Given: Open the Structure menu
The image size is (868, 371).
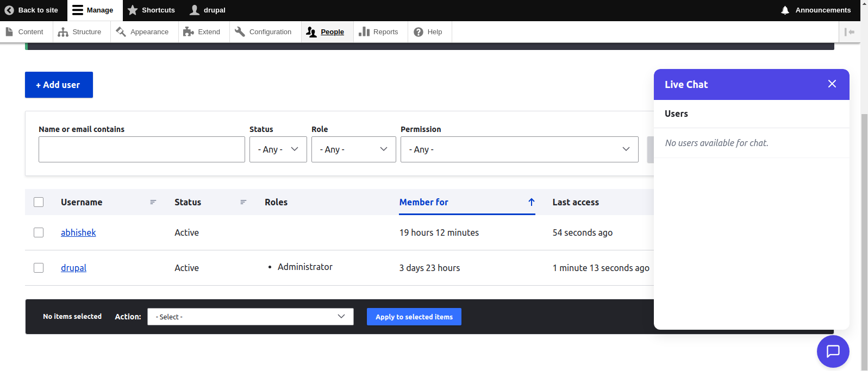Looking at the screenshot, I should (x=80, y=32).
